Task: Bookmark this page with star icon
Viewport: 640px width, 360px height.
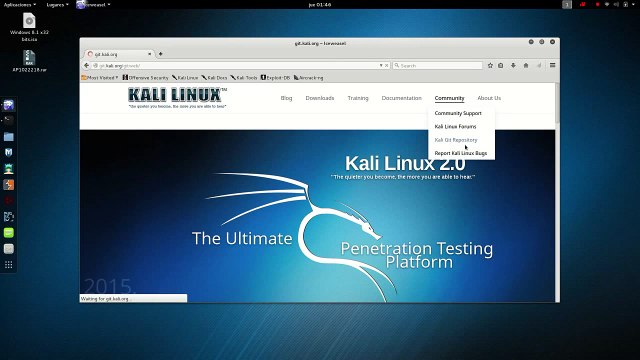Action: 490,65
